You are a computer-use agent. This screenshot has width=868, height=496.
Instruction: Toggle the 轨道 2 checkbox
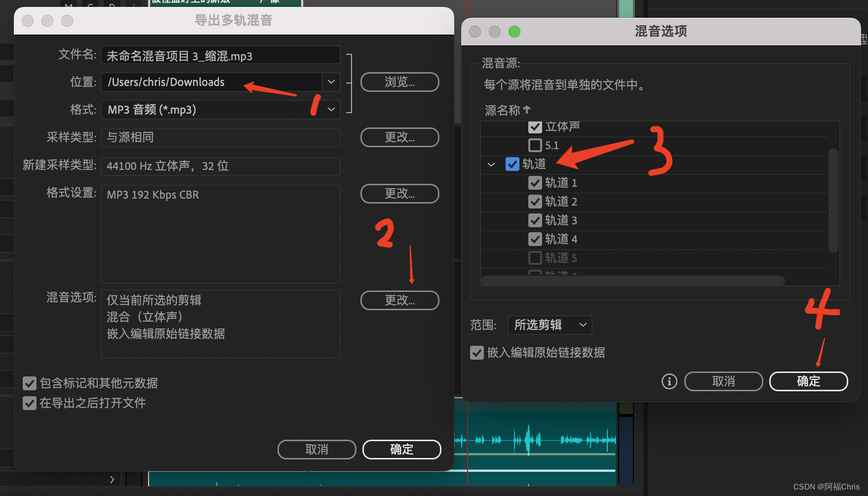535,202
